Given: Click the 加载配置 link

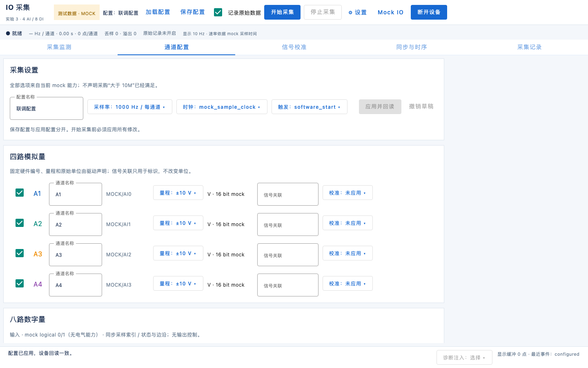Looking at the screenshot, I should pyautogui.click(x=158, y=12).
